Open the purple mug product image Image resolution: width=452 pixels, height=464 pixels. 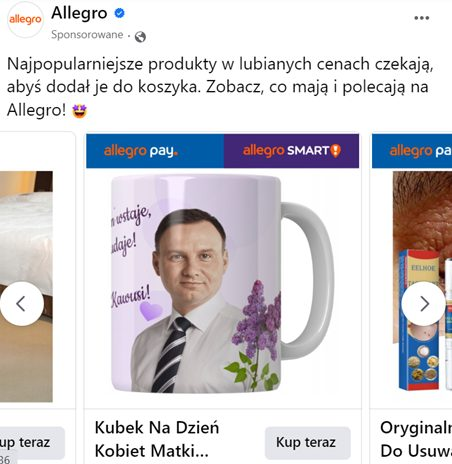pos(222,283)
